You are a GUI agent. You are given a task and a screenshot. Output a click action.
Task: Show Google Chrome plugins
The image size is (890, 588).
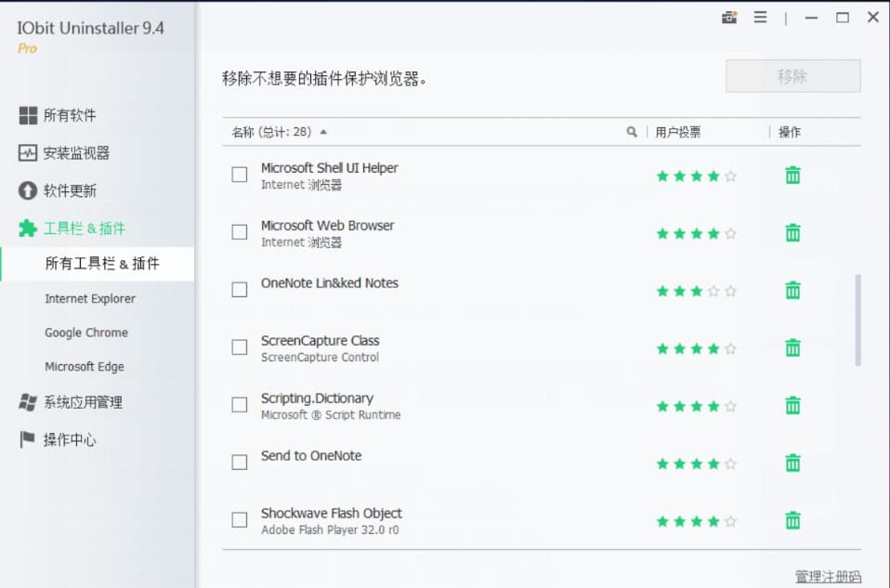(x=86, y=333)
